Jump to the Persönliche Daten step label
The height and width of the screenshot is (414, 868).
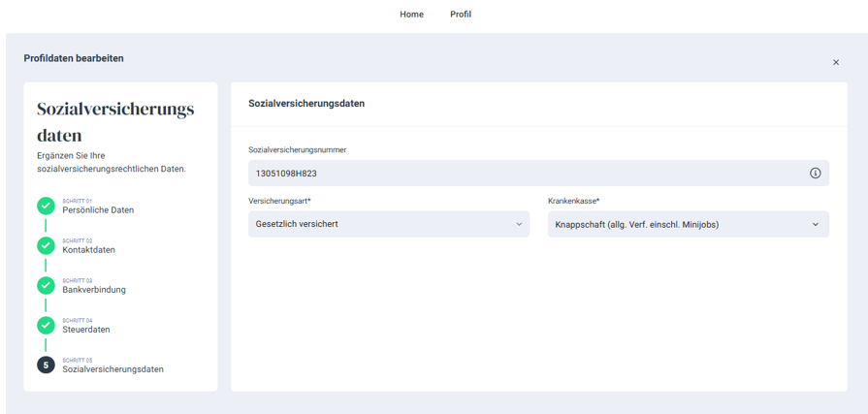point(98,210)
